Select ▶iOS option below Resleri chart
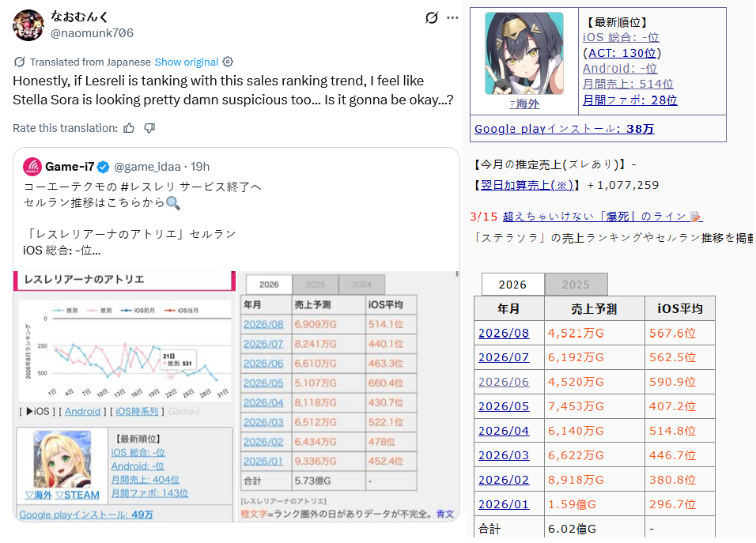Image resolution: width=756 pixels, height=543 pixels. [38, 412]
